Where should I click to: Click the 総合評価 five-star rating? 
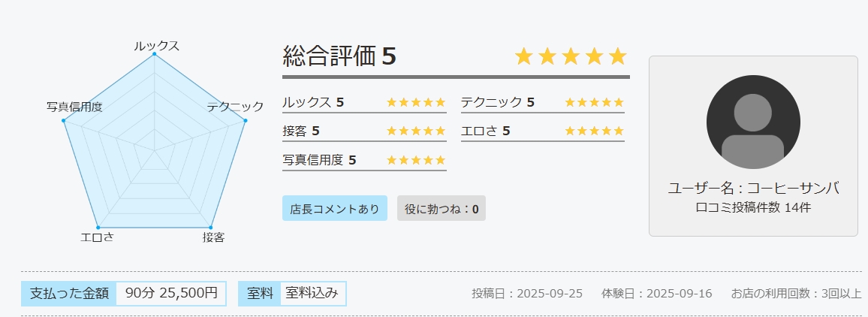571,56
